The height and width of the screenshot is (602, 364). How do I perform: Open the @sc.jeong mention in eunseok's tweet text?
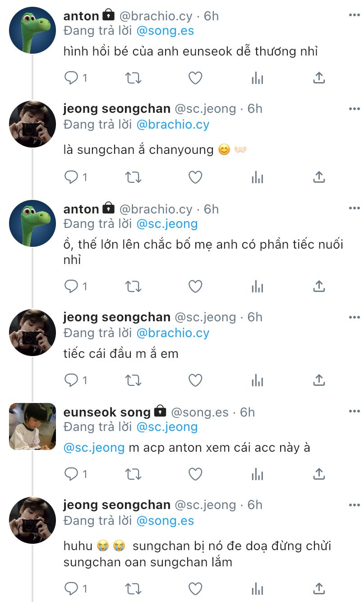point(94,448)
